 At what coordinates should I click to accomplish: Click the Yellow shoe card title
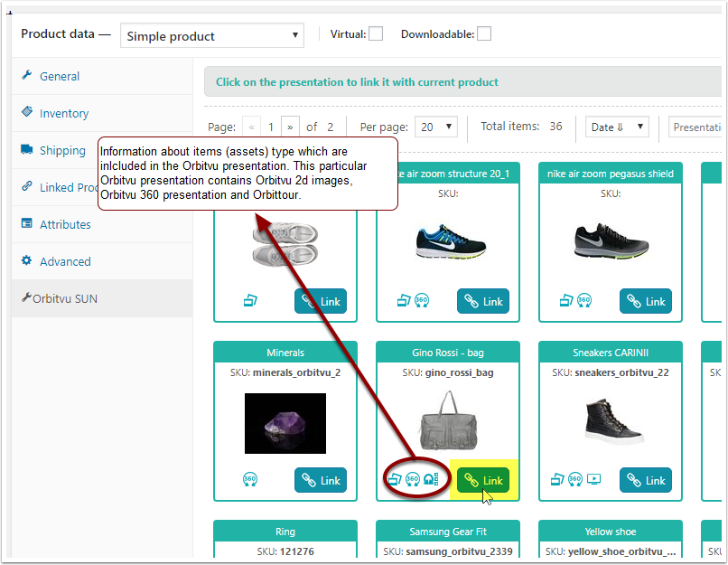pyautogui.click(x=611, y=531)
